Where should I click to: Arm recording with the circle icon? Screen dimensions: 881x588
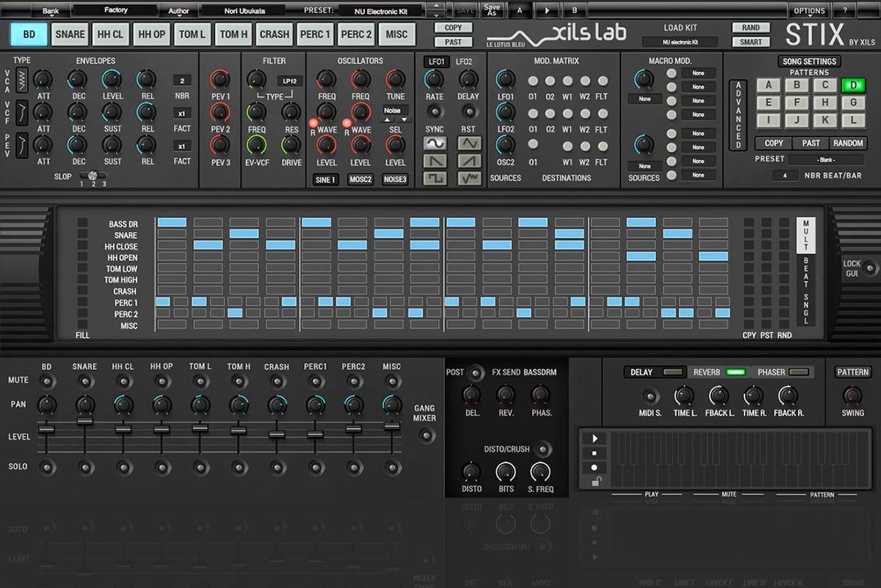(x=594, y=467)
